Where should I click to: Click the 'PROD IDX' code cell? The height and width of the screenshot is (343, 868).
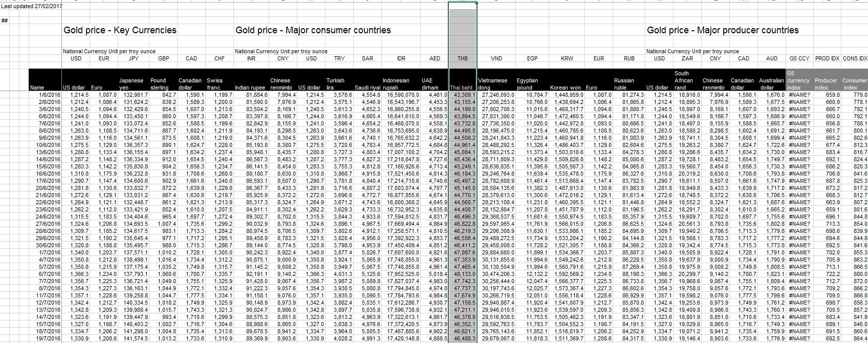(826, 58)
